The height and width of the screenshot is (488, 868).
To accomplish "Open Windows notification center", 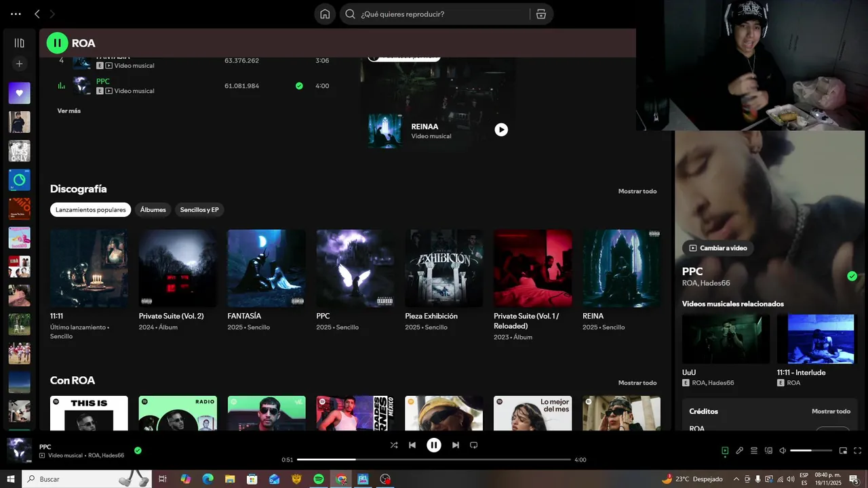I will pyautogui.click(x=853, y=479).
